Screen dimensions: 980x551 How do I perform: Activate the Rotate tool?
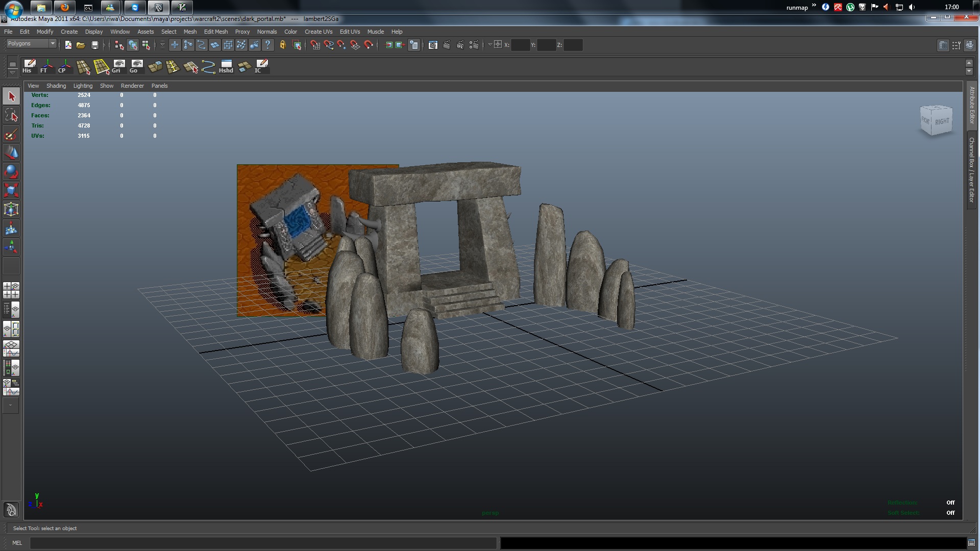point(11,172)
